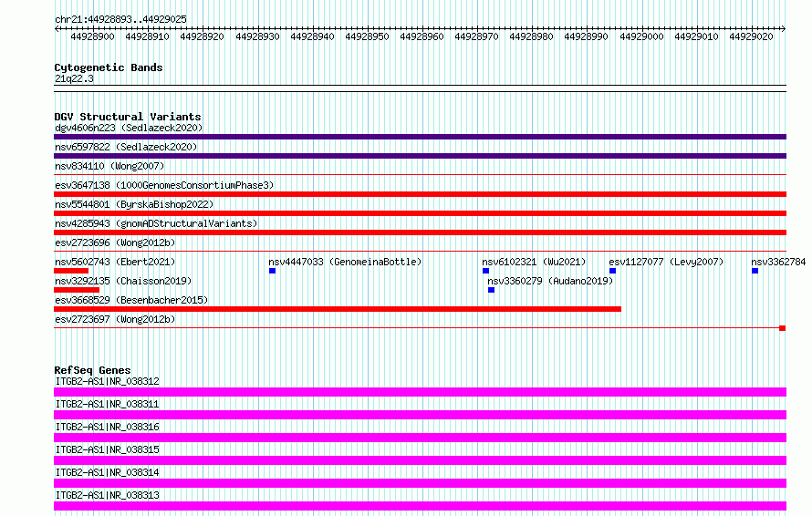The height and width of the screenshot is (516, 812).
Task: Click the esv3647138 (1000GenomesConsortiumPhase3) label
Action: (164, 185)
